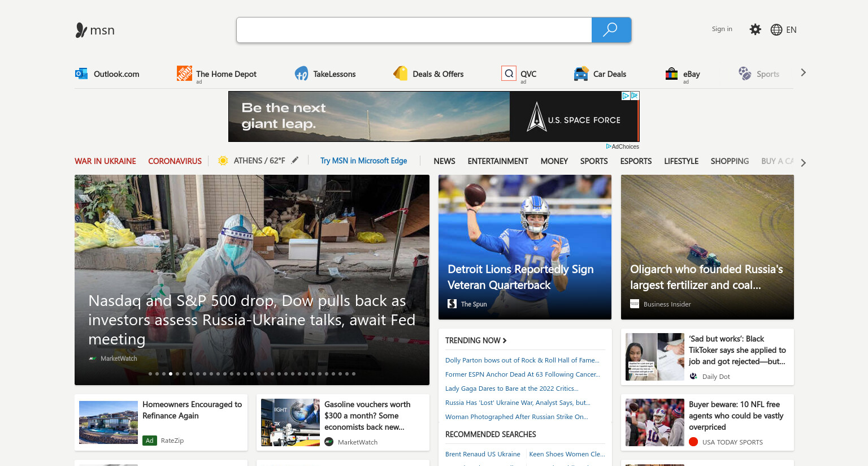Open Russia Has 'Lost' Ukraine War link

click(x=518, y=403)
